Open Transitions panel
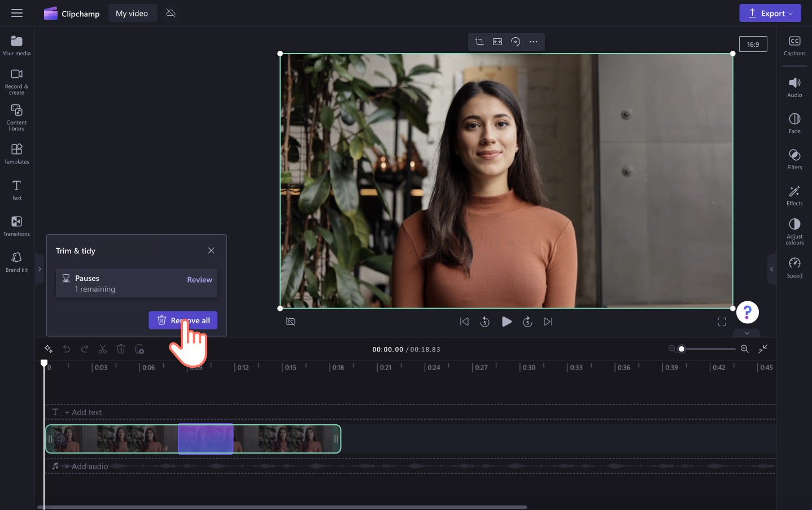The image size is (812, 510). click(17, 226)
